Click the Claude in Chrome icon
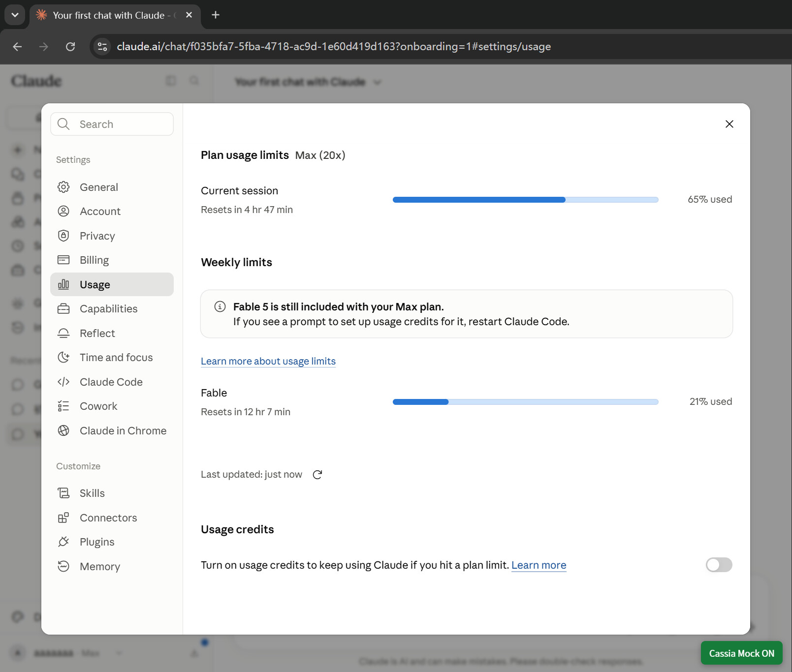This screenshot has width=792, height=672. 63,430
